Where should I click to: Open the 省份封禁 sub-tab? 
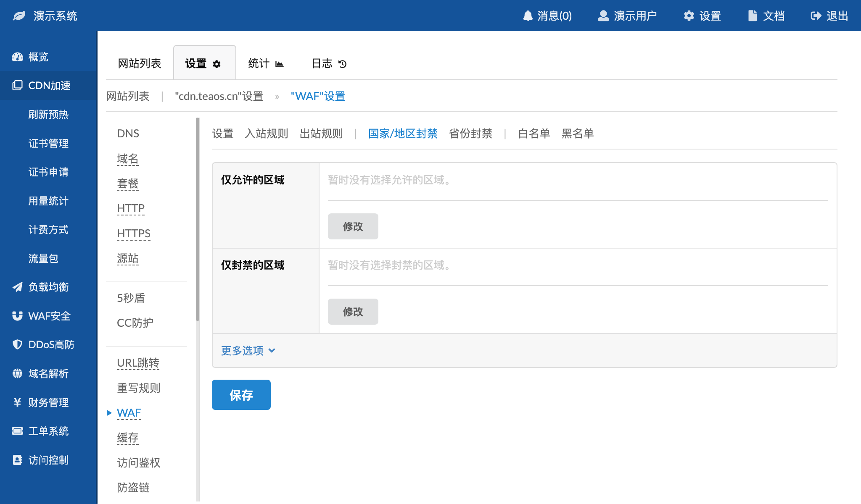470,134
